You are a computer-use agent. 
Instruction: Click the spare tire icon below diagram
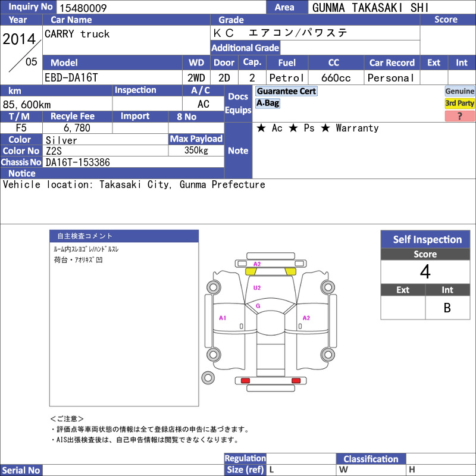point(208,378)
